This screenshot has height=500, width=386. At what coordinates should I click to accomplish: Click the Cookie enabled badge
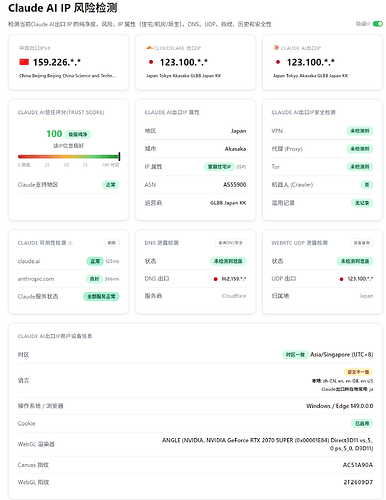click(x=362, y=424)
